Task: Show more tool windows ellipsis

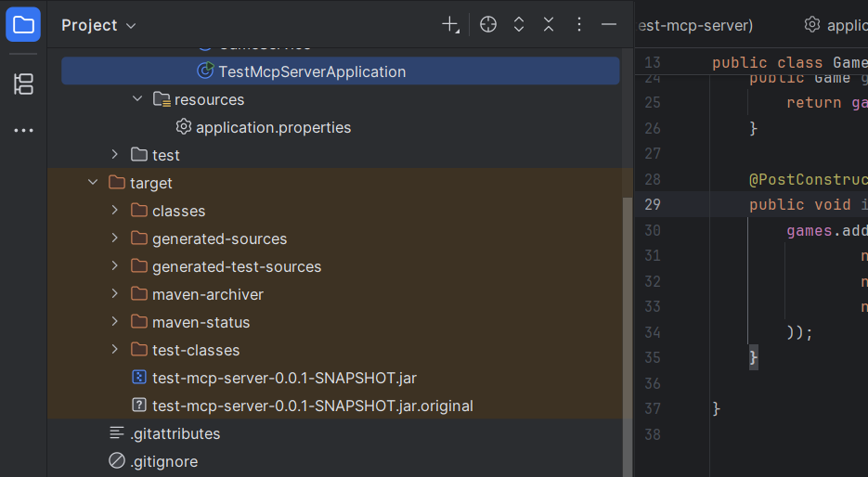Action: 23,131
